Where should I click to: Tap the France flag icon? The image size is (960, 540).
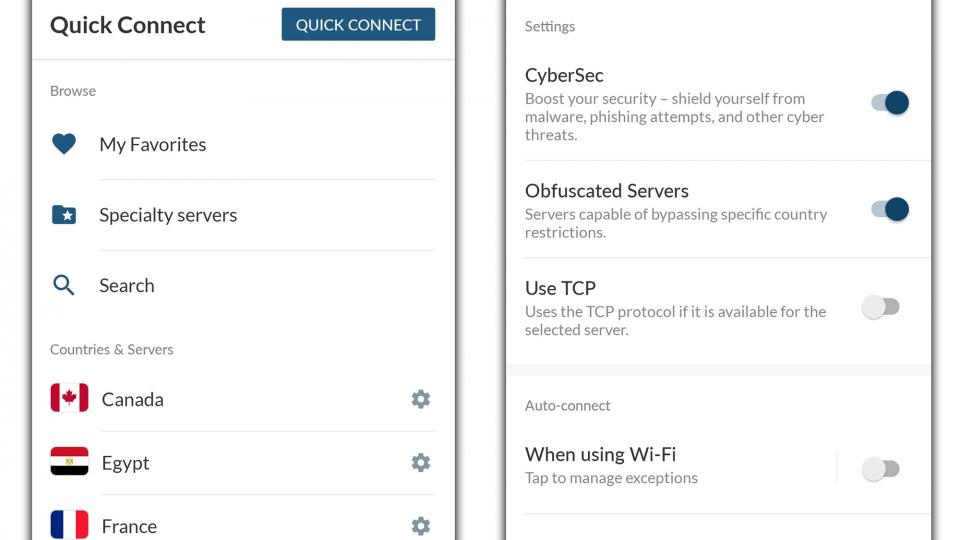tap(69, 525)
